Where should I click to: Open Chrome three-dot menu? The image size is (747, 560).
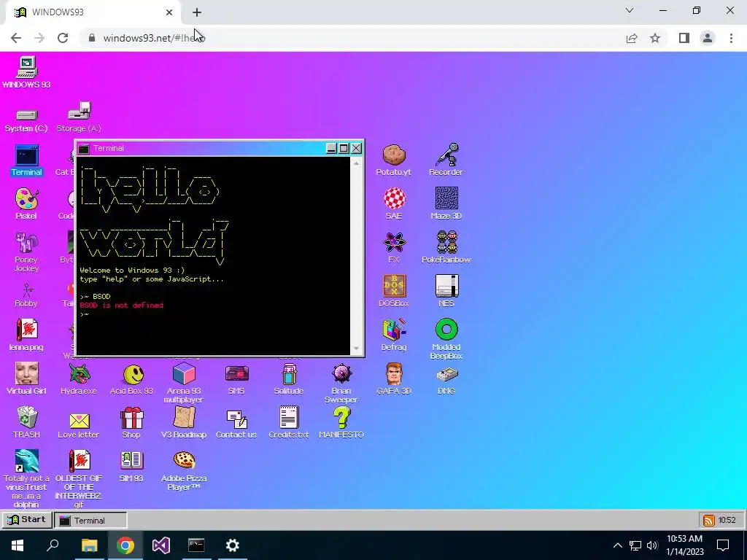tap(731, 38)
